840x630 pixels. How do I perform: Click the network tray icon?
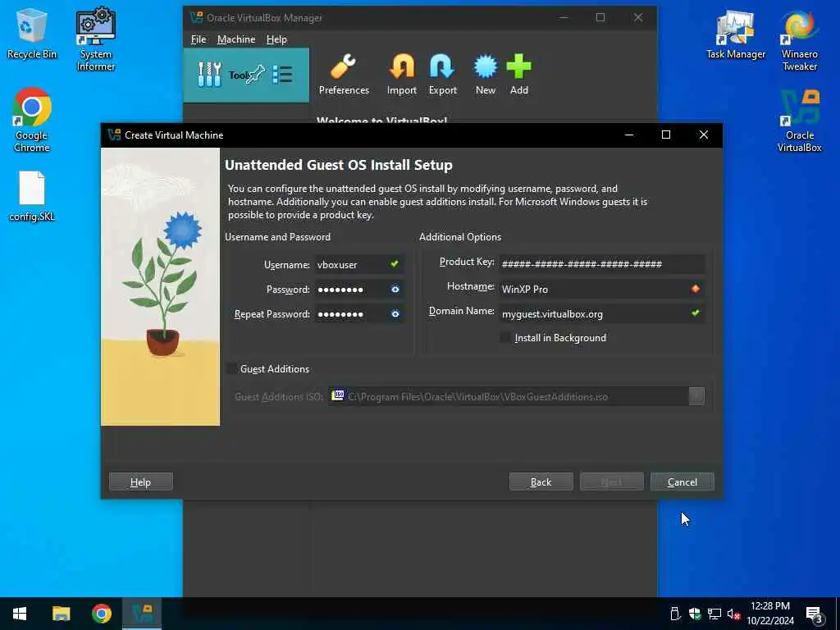[x=714, y=614]
